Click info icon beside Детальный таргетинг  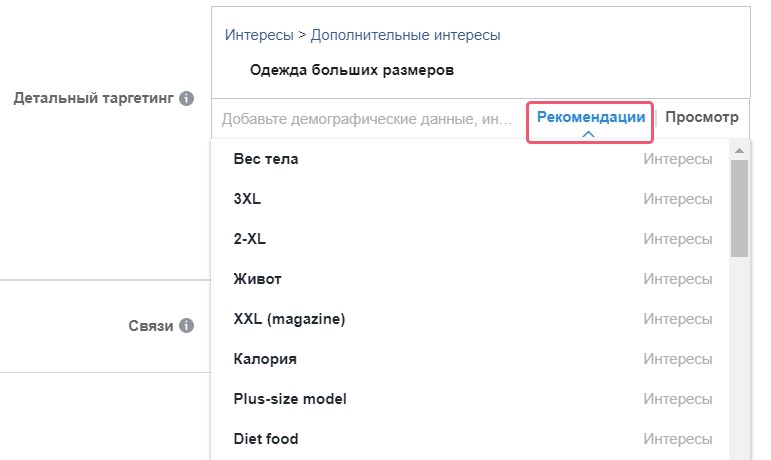[x=186, y=98]
